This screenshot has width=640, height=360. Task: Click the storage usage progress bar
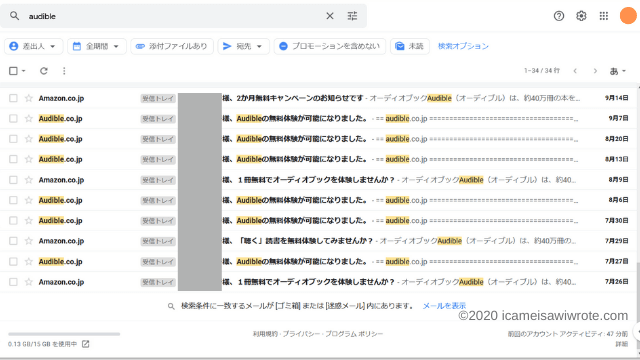point(64,334)
